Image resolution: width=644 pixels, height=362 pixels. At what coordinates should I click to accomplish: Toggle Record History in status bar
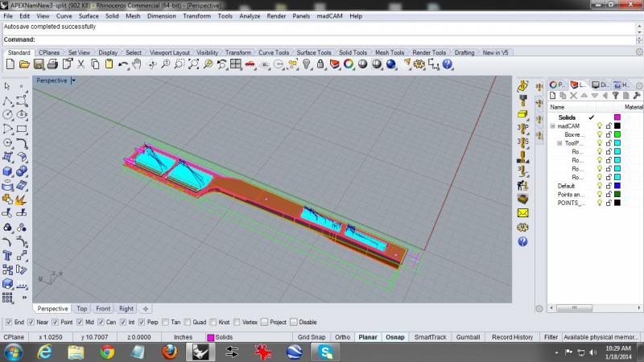(512, 337)
